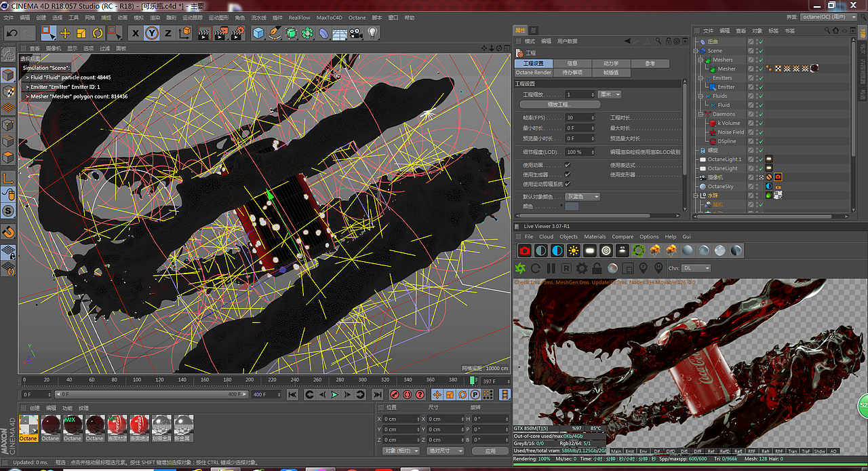
Task: Toggle the 使用动画 checkbox
Action: pos(568,165)
